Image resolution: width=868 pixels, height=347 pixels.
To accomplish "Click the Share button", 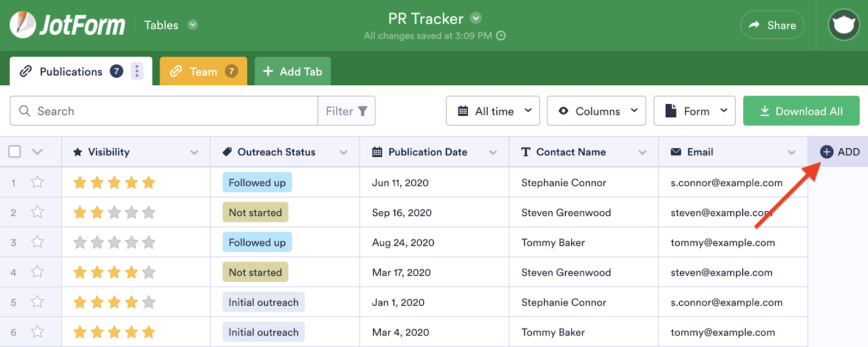I will (772, 25).
